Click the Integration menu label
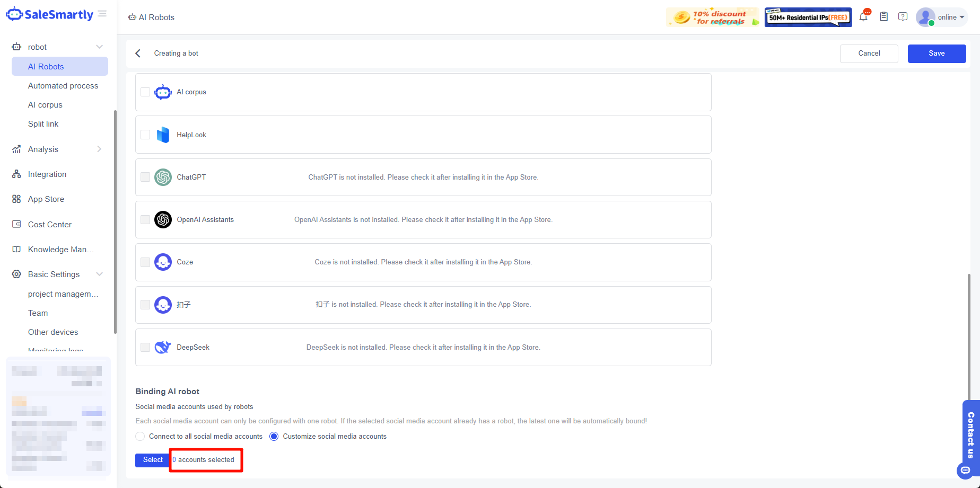 tap(47, 174)
